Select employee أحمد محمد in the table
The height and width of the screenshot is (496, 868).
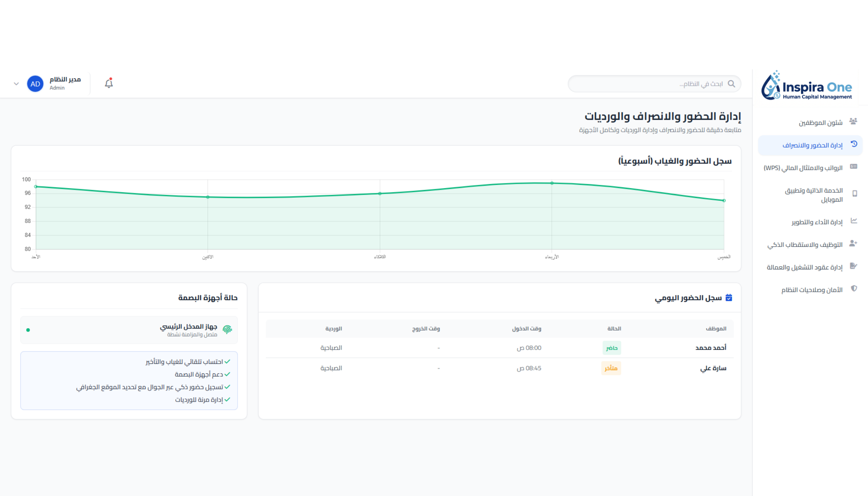(x=711, y=348)
